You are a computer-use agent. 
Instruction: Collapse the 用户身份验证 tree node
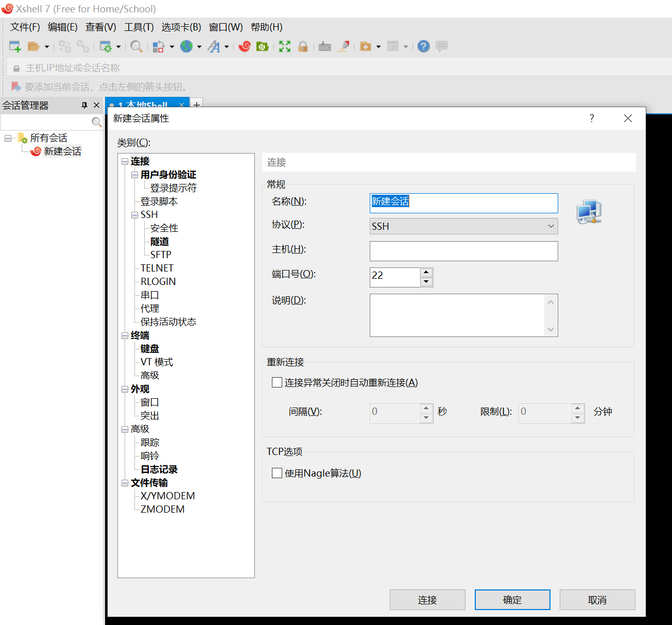[134, 175]
